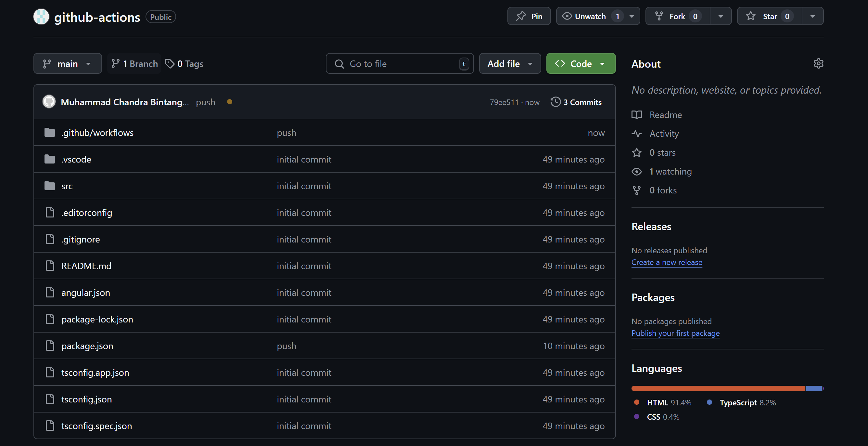
Task: Click the package-lock.json file icon
Action: pos(50,319)
